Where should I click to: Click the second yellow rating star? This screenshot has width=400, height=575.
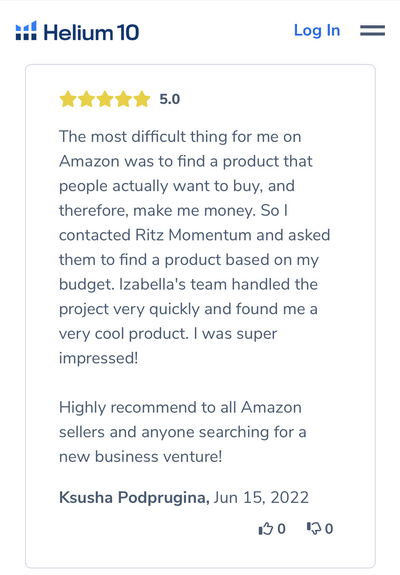[x=87, y=99]
